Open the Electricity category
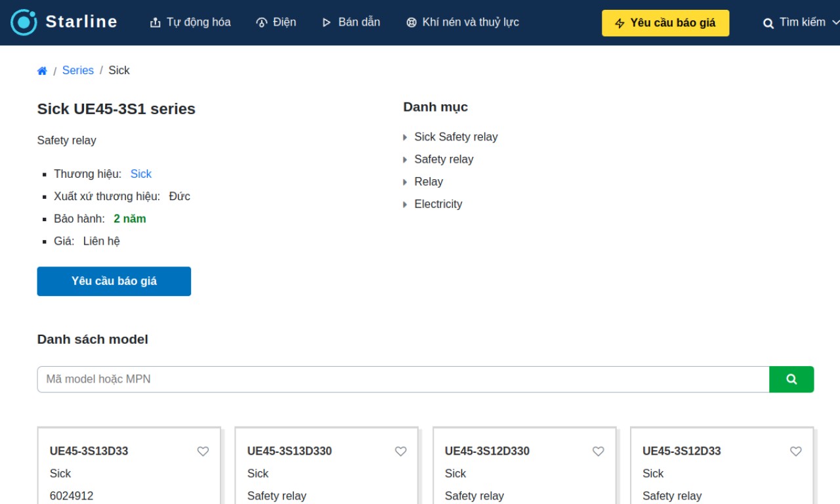This screenshot has width=840, height=504. 438,203
